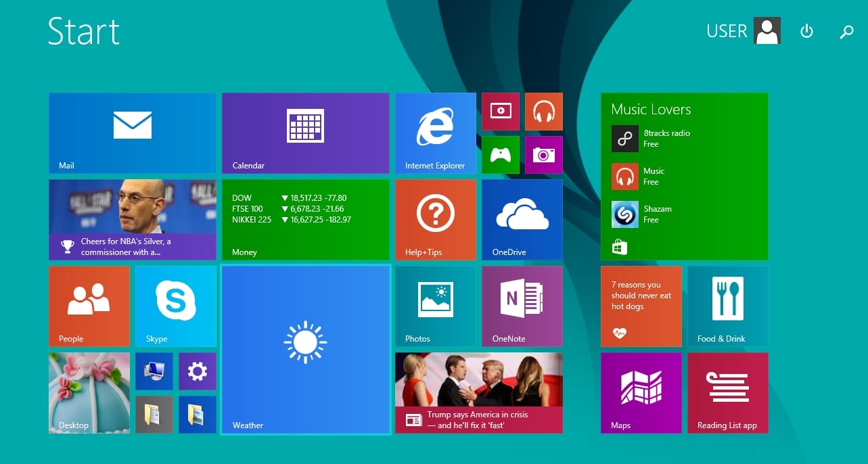Open the Calendar tile

[305, 133]
